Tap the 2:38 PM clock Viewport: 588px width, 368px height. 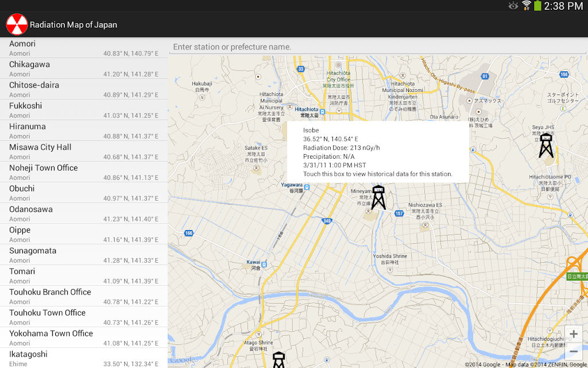pyautogui.click(x=564, y=6)
